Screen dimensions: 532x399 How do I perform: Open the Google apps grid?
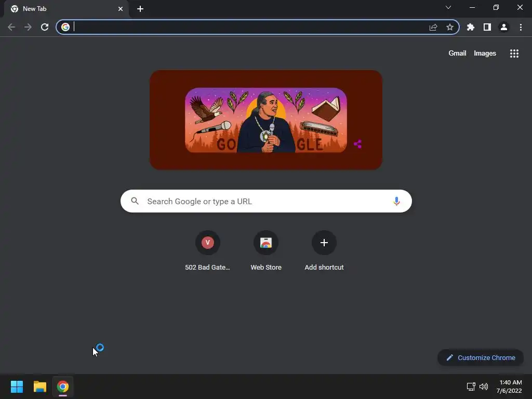pos(514,54)
